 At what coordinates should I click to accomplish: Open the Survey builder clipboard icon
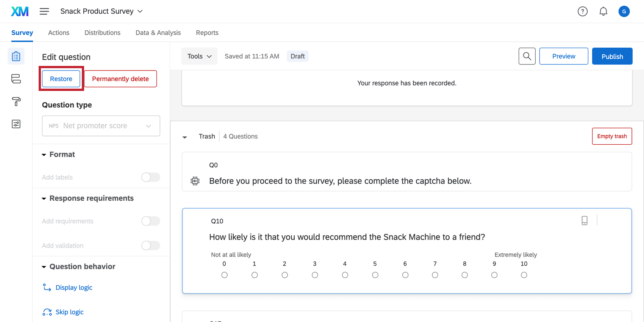(x=16, y=56)
